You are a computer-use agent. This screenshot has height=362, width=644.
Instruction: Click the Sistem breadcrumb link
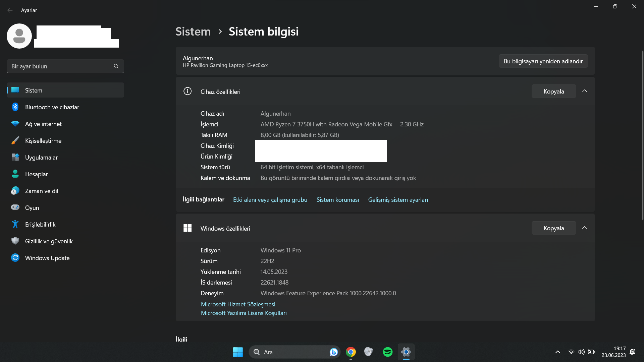pos(193,32)
